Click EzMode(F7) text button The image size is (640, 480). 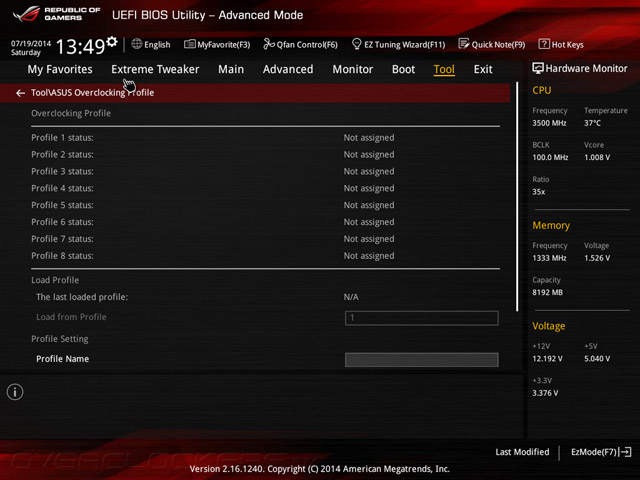(x=593, y=452)
